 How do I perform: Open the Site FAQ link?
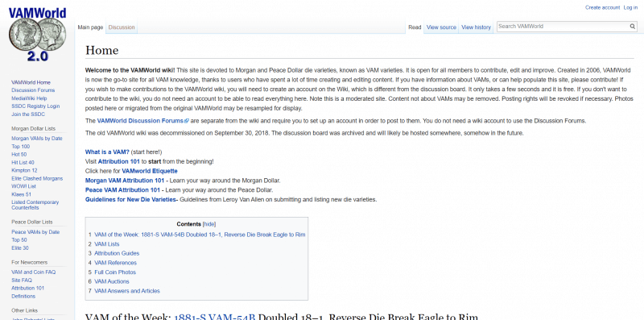(x=22, y=281)
